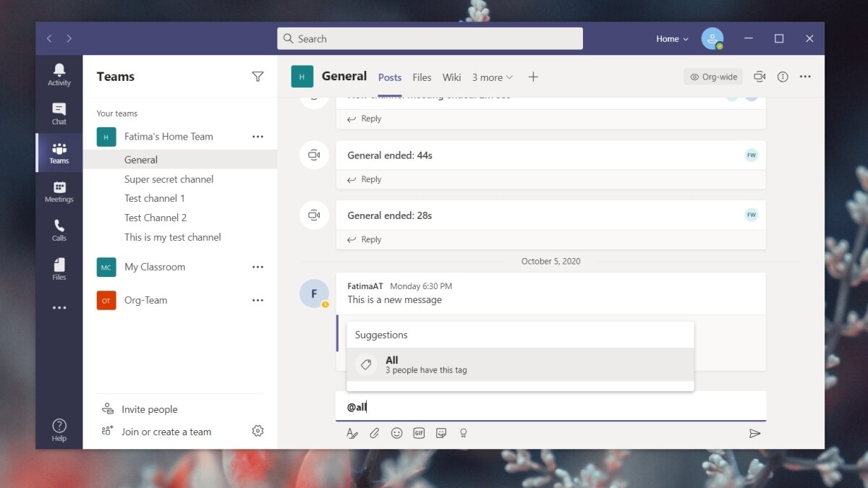Image resolution: width=868 pixels, height=488 pixels.
Task: Switch to the Files tab
Action: [x=422, y=77]
